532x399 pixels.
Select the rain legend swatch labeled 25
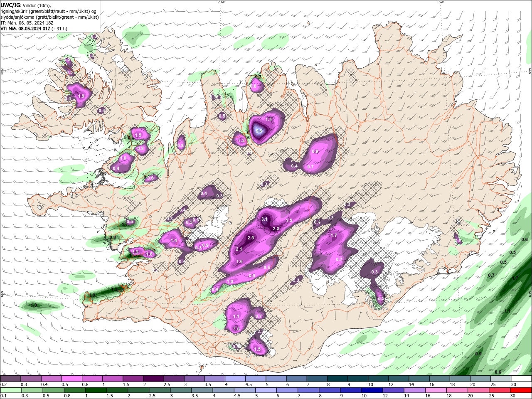coord(500,390)
